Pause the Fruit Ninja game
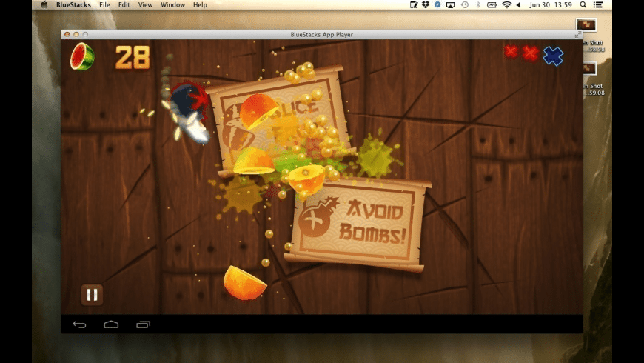This screenshot has width=644, height=363. tap(92, 294)
